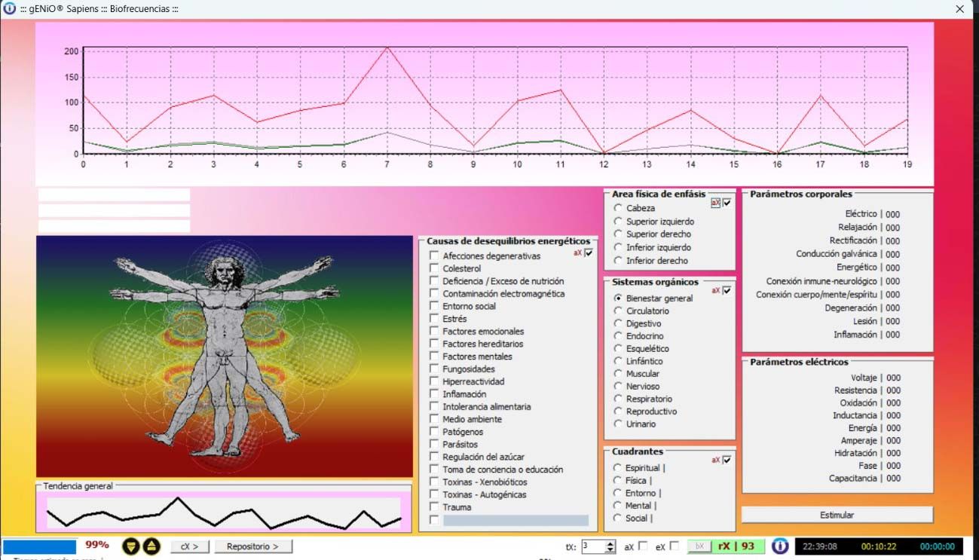The height and width of the screenshot is (560, 979).
Task: Choose the Circulatorio system
Action: (x=618, y=311)
